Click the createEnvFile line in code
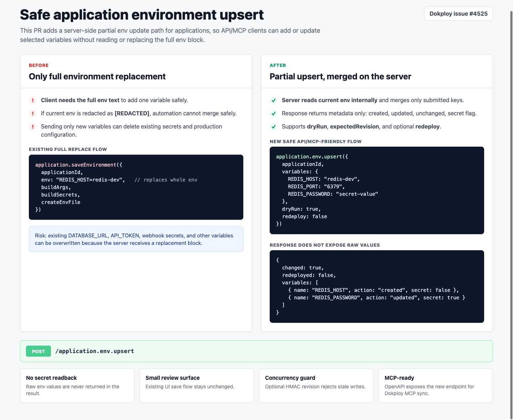This screenshot has height=420, width=513. [x=61, y=202]
